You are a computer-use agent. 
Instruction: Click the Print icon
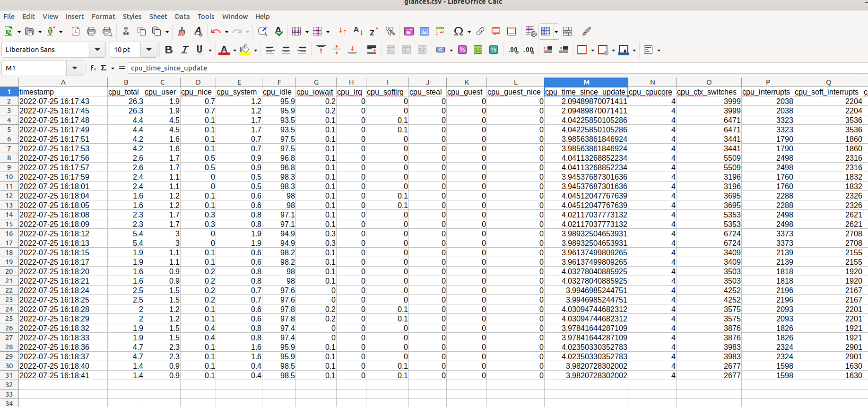91,32
